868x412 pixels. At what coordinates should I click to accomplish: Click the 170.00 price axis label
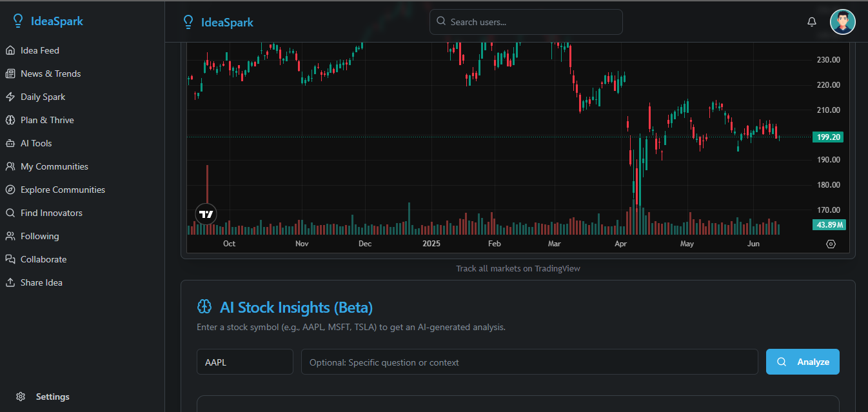point(828,210)
